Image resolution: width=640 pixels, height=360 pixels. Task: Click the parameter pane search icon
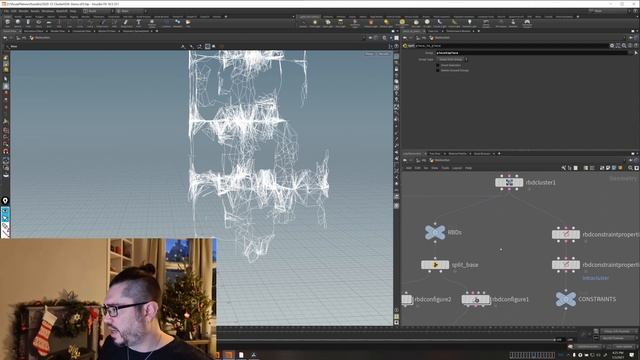624,46
